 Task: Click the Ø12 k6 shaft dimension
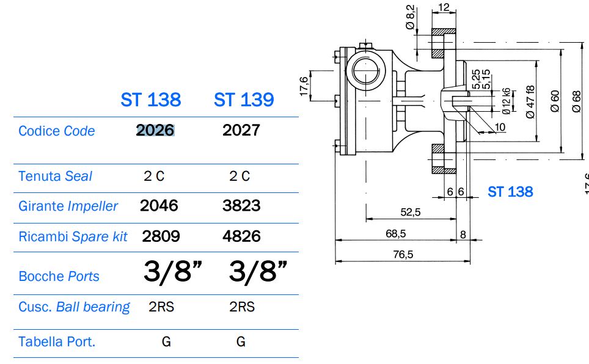point(506,101)
